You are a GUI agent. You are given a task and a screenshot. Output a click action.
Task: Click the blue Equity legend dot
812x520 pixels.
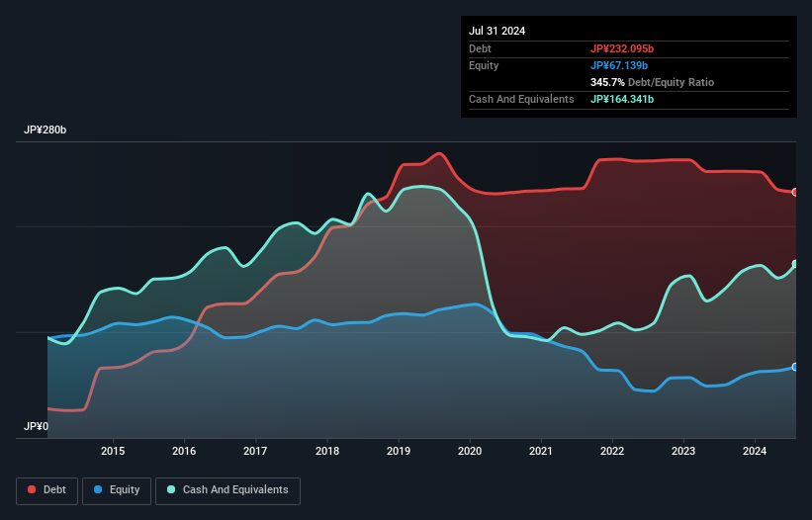tap(98, 489)
